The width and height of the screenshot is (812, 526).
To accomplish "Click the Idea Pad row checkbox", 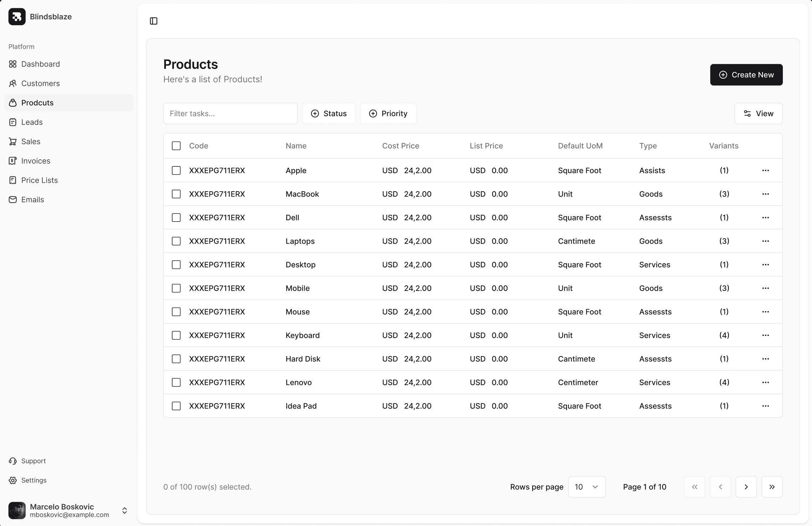I will [176, 406].
